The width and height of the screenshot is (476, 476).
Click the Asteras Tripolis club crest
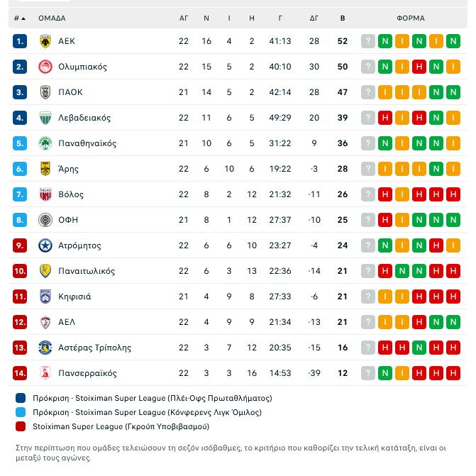[x=45, y=348]
